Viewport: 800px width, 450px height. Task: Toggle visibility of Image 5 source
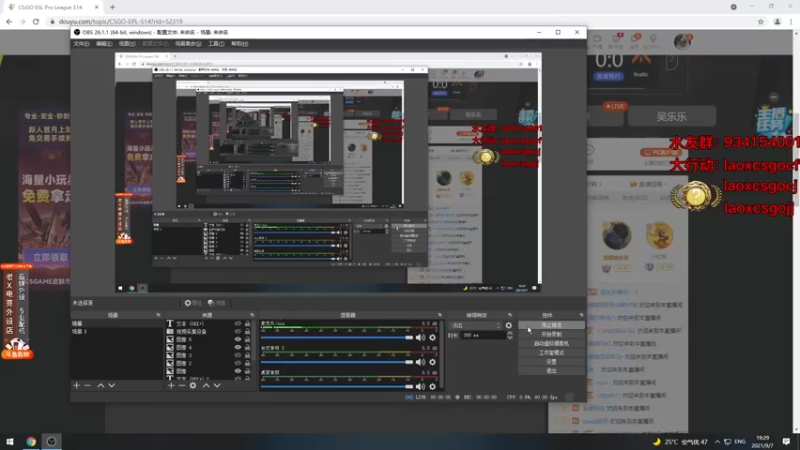(238, 339)
